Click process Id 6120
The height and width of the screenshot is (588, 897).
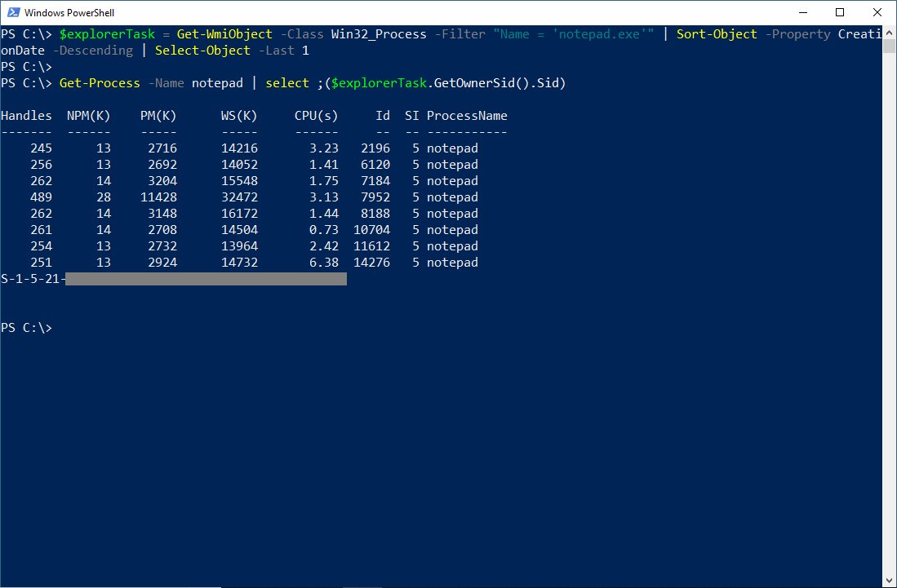pos(375,165)
